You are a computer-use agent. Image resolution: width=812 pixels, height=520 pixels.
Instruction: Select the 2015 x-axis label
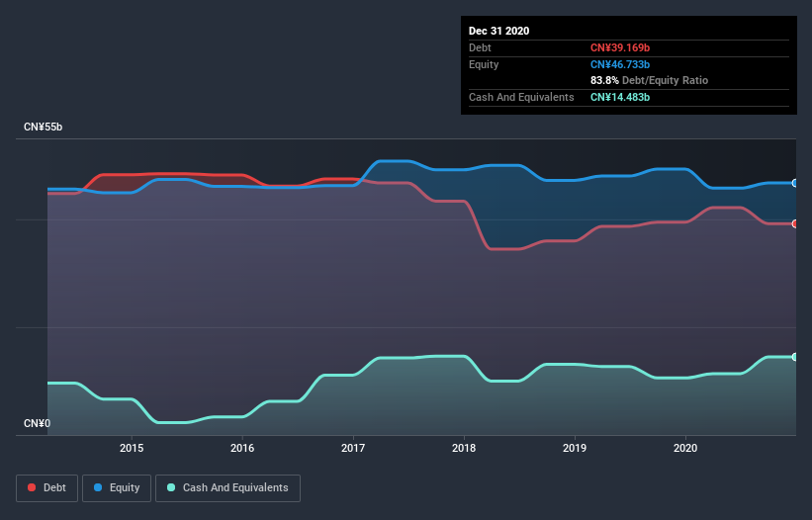point(132,448)
